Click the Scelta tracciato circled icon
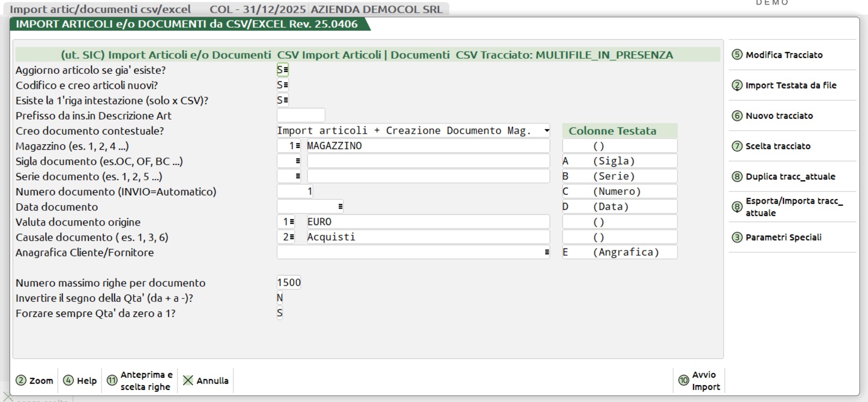Screen dimensions: 868x402 click(737, 146)
